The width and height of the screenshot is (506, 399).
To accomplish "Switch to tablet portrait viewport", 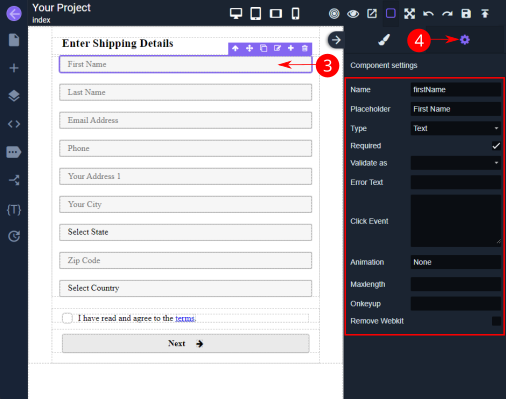I will pos(256,13).
